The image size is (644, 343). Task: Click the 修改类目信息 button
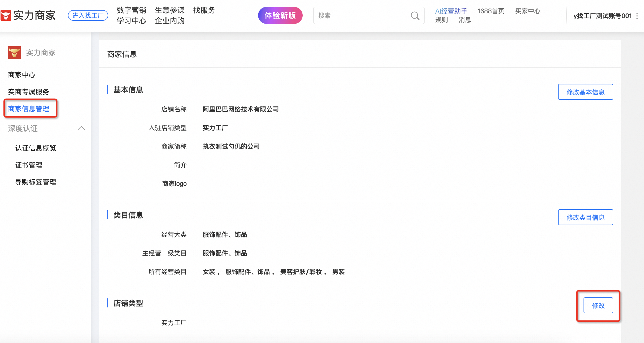point(585,217)
